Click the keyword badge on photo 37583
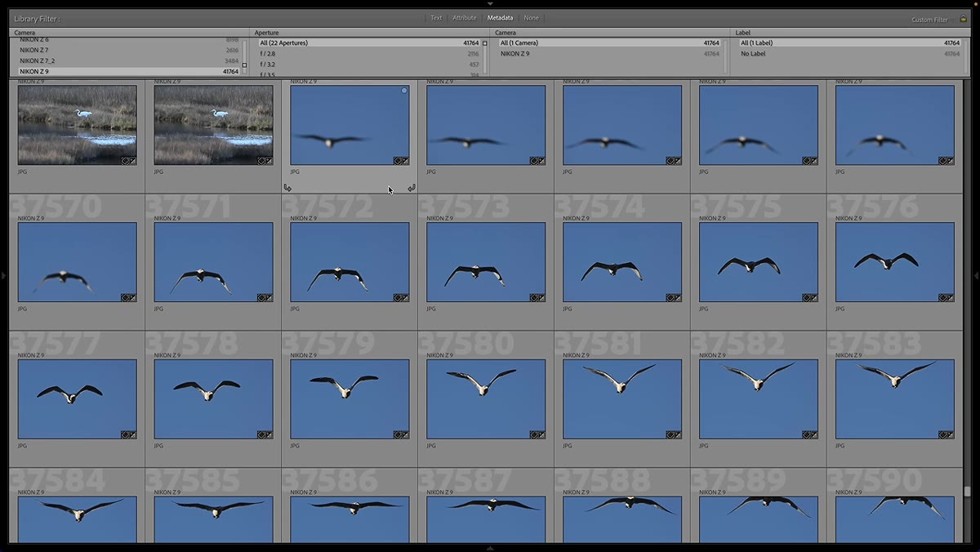The image size is (980, 552). (x=943, y=435)
